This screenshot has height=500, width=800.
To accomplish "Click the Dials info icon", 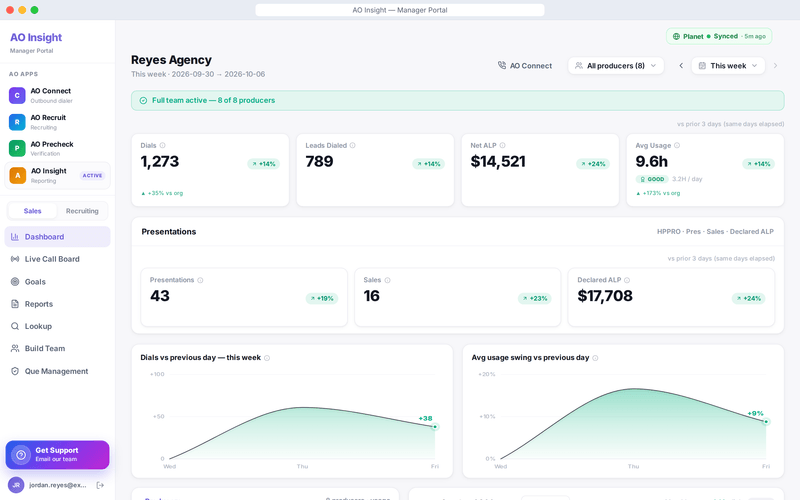I will click(x=162, y=145).
